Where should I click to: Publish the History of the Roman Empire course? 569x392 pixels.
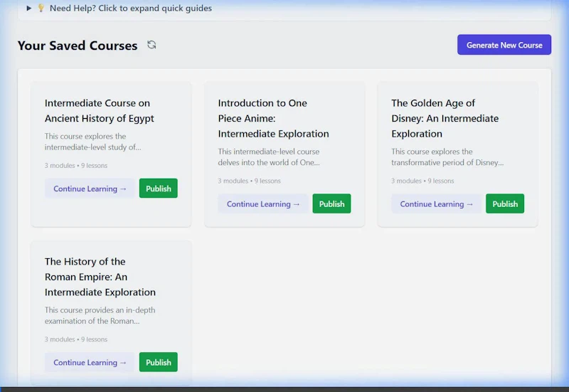[x=158, y=362]
